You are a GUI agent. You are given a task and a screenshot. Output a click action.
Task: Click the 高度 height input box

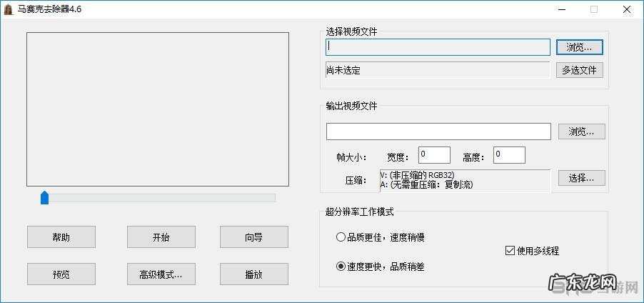click(x=508, y=154)
